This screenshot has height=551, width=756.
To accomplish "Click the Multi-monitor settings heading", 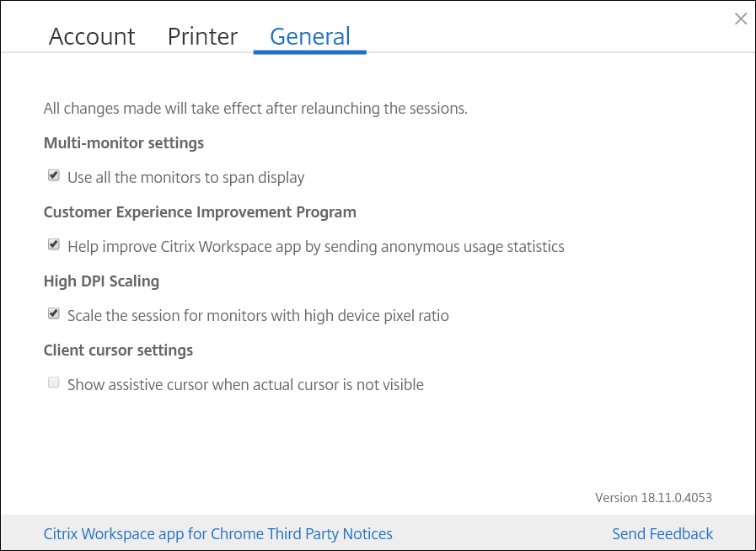I will pos(123,142).
